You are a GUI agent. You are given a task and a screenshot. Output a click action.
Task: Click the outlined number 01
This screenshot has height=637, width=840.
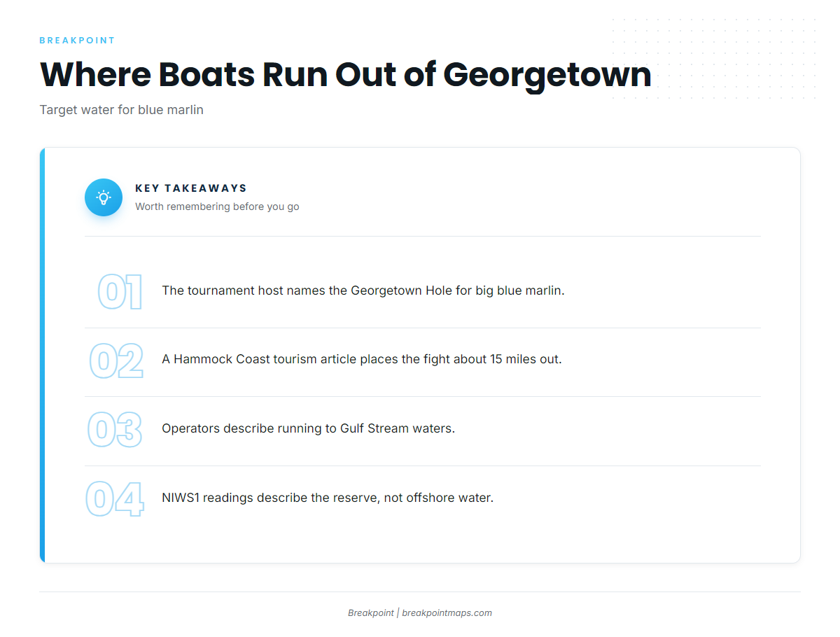pos(120,292)
